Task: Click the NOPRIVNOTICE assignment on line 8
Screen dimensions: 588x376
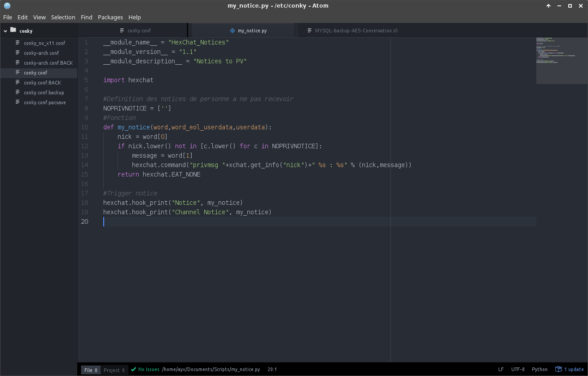Action: pos(137,108)
